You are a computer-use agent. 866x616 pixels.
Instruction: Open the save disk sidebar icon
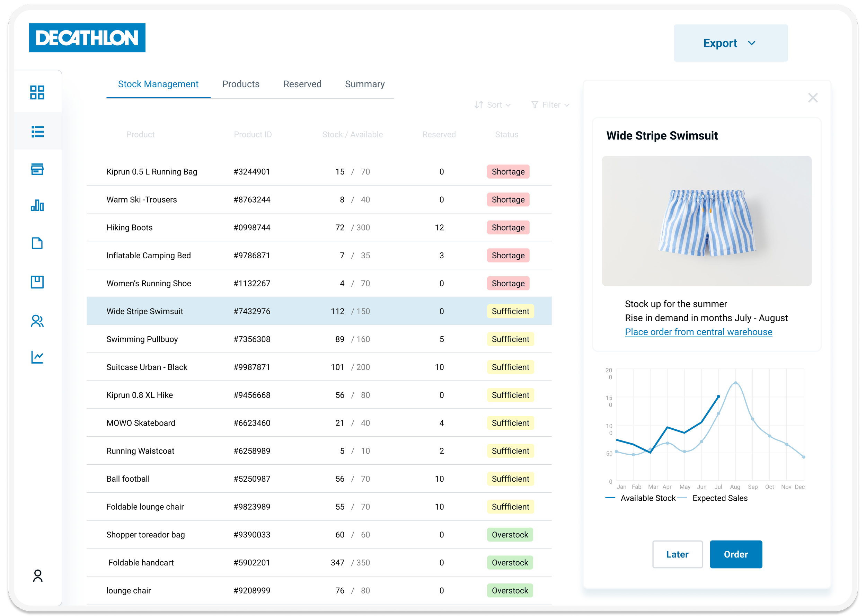click(x=37, y=282)
